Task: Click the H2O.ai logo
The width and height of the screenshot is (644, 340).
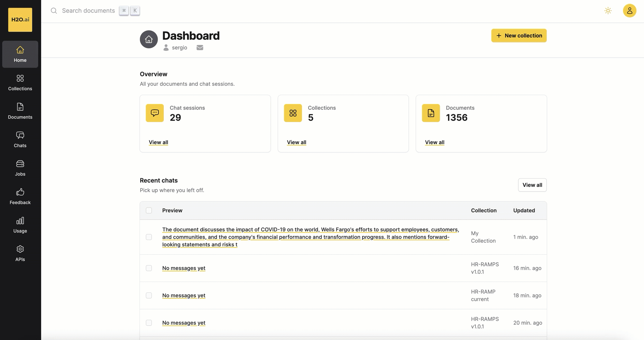Action: click(x=20, y=20)
